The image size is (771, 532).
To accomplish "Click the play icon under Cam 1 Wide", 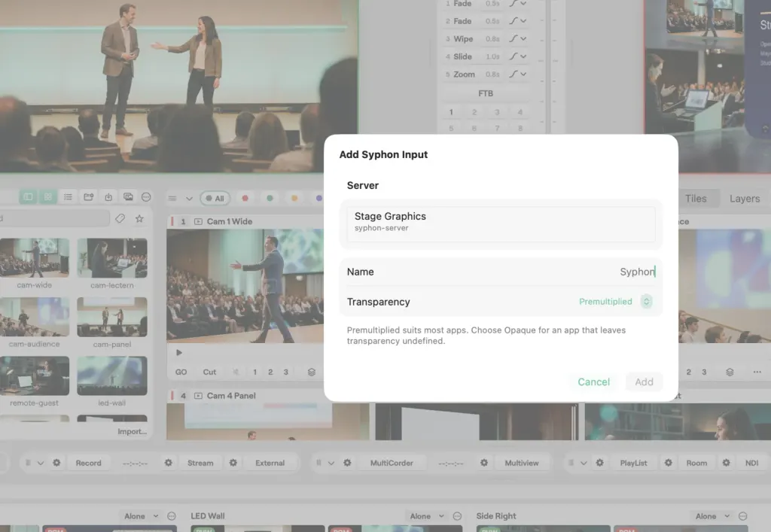I will pos(179,352).
